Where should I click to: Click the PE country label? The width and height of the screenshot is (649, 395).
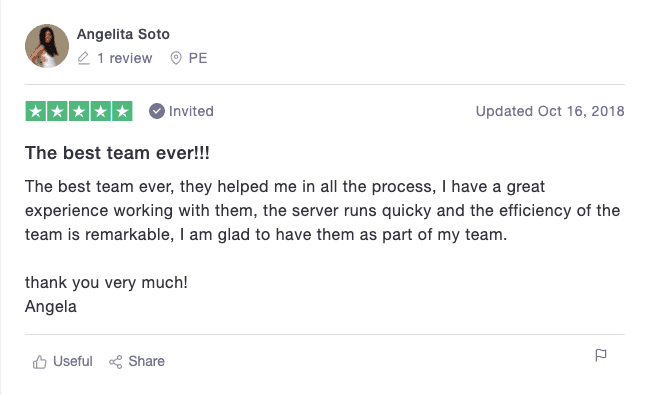click(x=198, y=58)
